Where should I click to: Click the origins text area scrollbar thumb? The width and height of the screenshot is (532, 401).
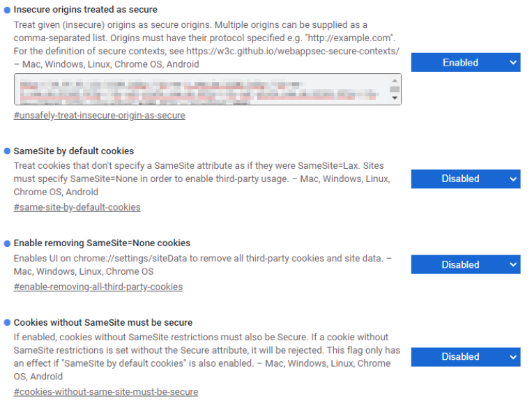395,89
